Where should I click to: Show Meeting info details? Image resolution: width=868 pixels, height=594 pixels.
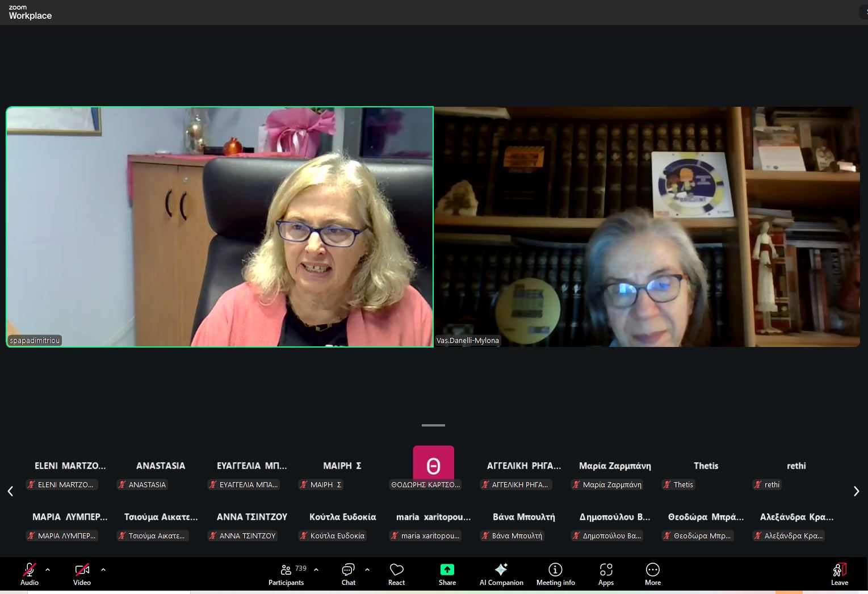[555, 574]
